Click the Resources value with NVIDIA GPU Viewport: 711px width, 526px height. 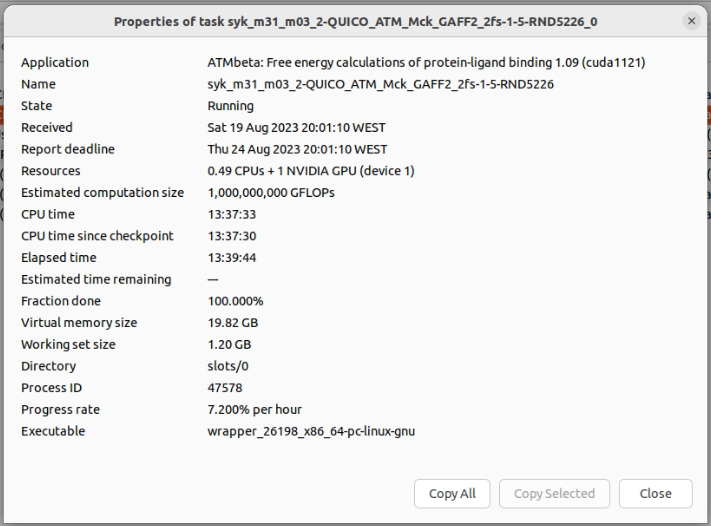310,171
